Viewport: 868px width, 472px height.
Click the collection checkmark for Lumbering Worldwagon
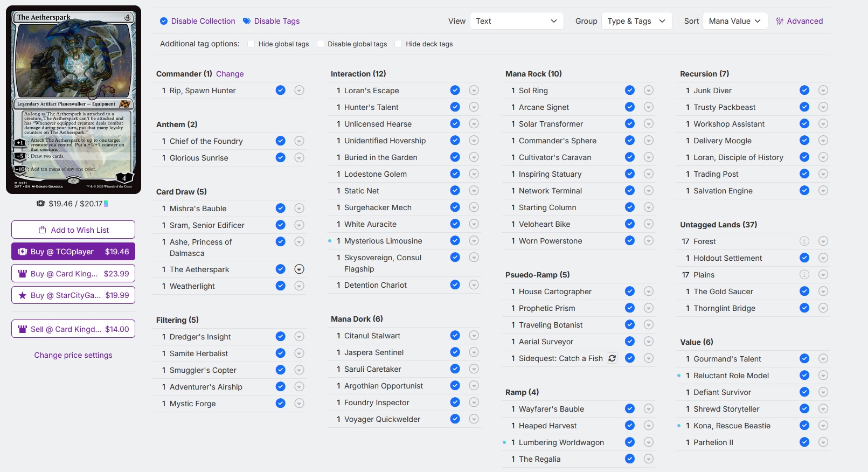630,442
